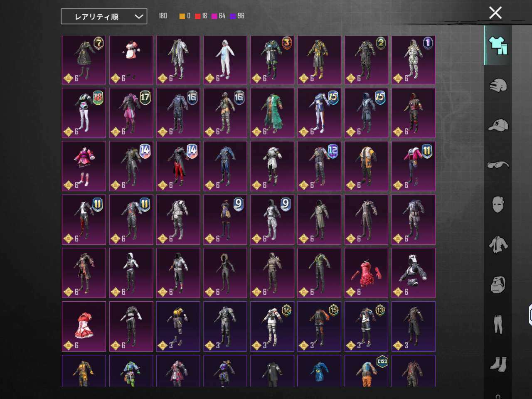This screenshot has height=399, width=532.
Task: Open the backpack category icon
Action: click(498, 285)
